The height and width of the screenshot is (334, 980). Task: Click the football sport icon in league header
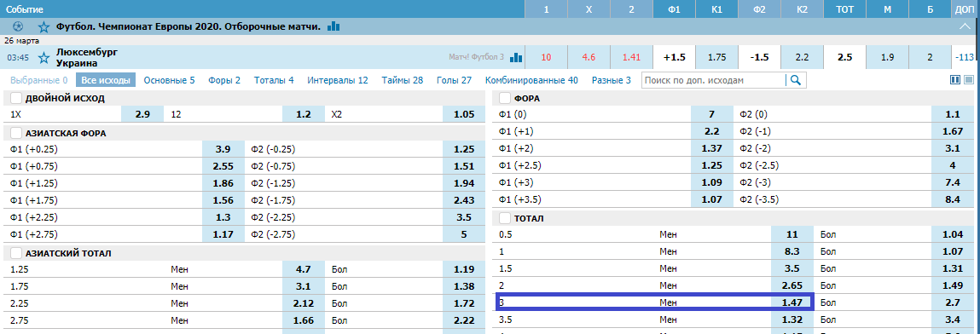click(18, 27)
